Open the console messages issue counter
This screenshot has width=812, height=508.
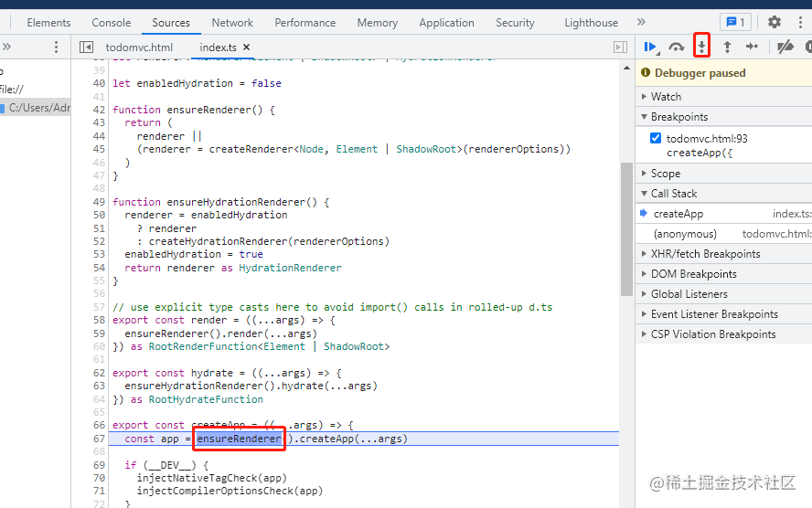(735, 22)
